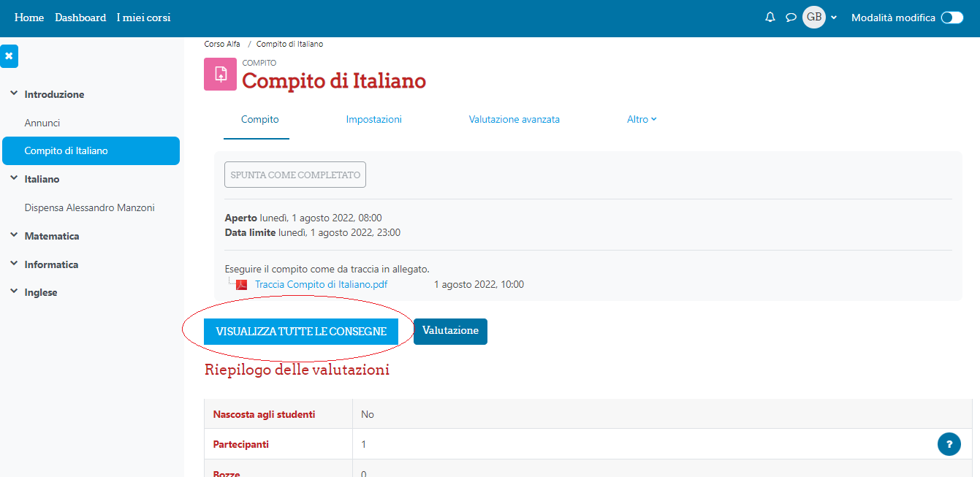Click the pink assignment activity icon
The width and height of the screenshot is (980, 477).
coord(220,74)
